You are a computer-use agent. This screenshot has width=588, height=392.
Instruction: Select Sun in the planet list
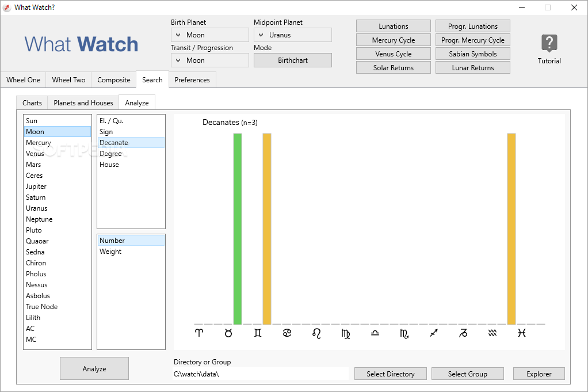[58, 121]
